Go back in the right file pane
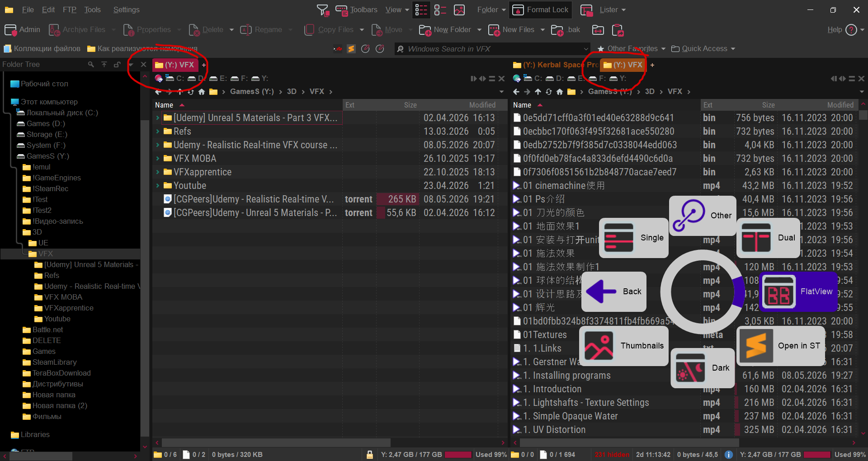 pyautogui.click(x=516, y=92)
